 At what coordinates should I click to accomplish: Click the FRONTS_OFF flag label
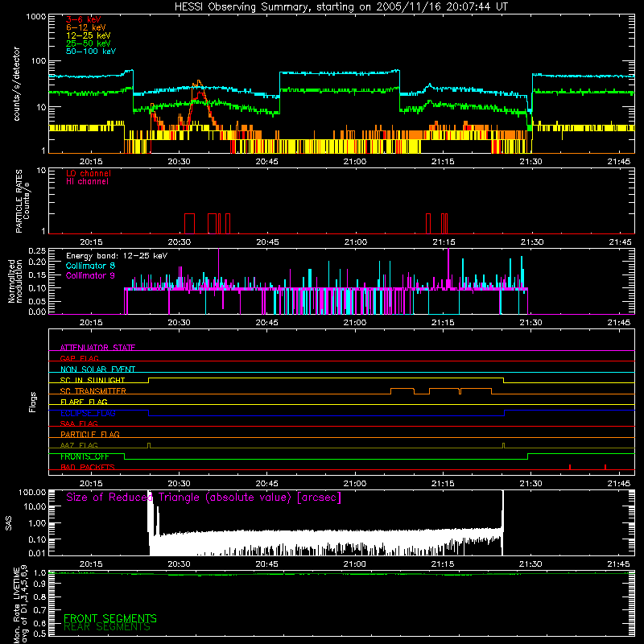[x=85, y=456]
